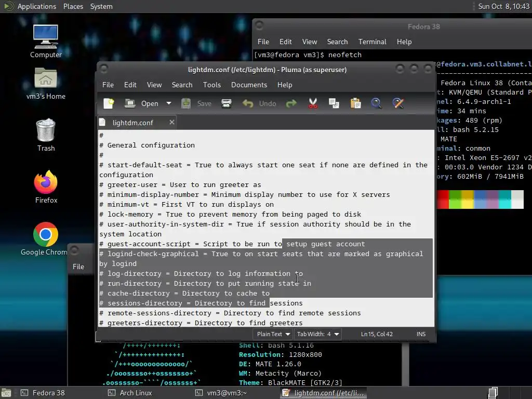Click the Save button in Pluma toolbar
The image size is (532, 399).
coord(196,103)
